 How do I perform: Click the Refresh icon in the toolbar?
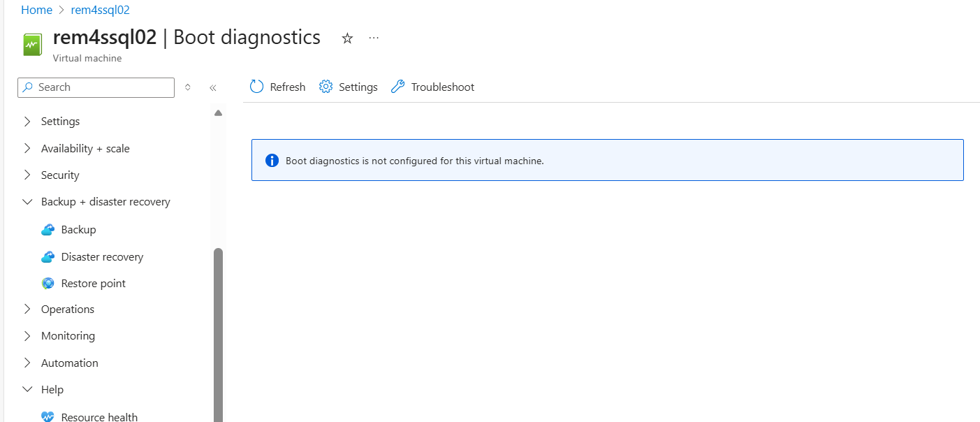point(256,87)
